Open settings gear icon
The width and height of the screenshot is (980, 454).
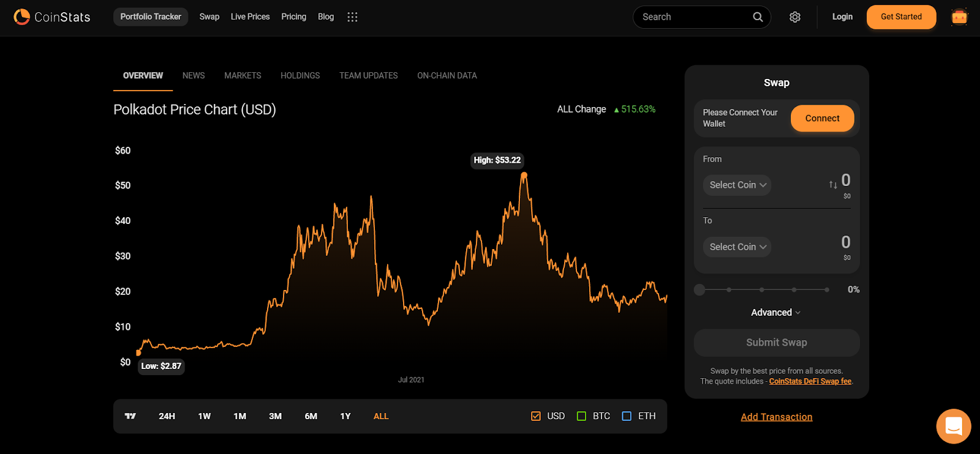point(795,17)
